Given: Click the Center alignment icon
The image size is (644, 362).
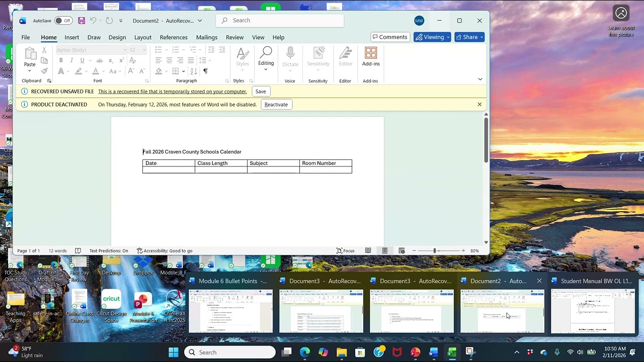Looking at the screenshot, I should coord(169,60).
